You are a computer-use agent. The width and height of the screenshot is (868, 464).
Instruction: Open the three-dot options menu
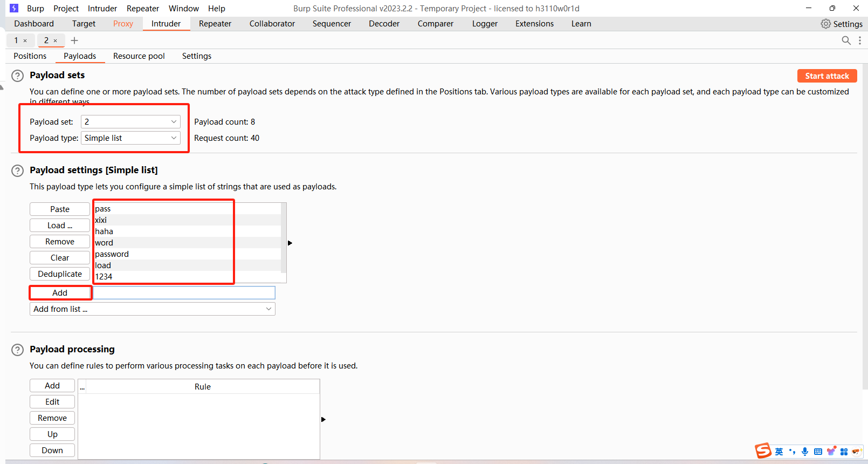point(859,40)
